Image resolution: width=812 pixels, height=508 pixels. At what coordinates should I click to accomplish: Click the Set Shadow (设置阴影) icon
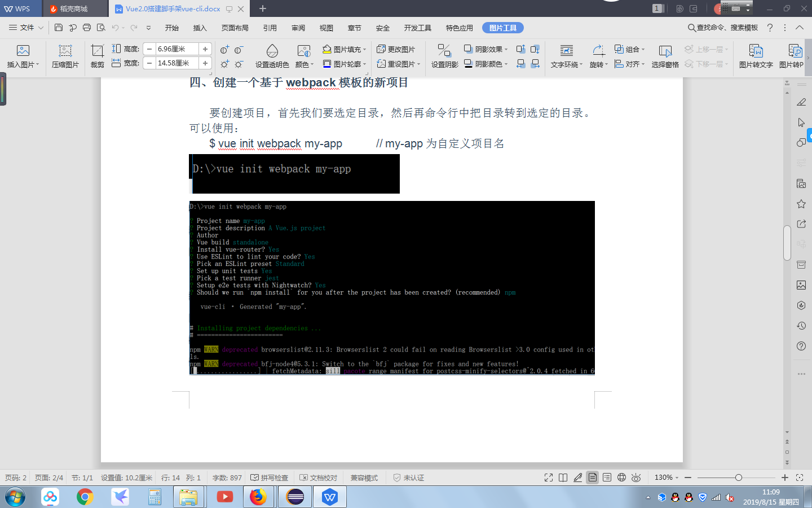click(x=444, y=51)
